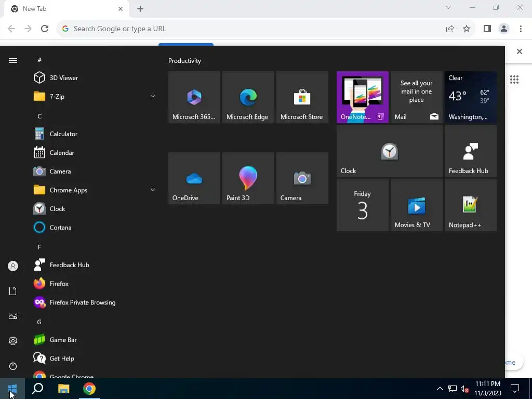Open the weather tile for Washington
Screen dimensions: 532x399
point(471,97)
